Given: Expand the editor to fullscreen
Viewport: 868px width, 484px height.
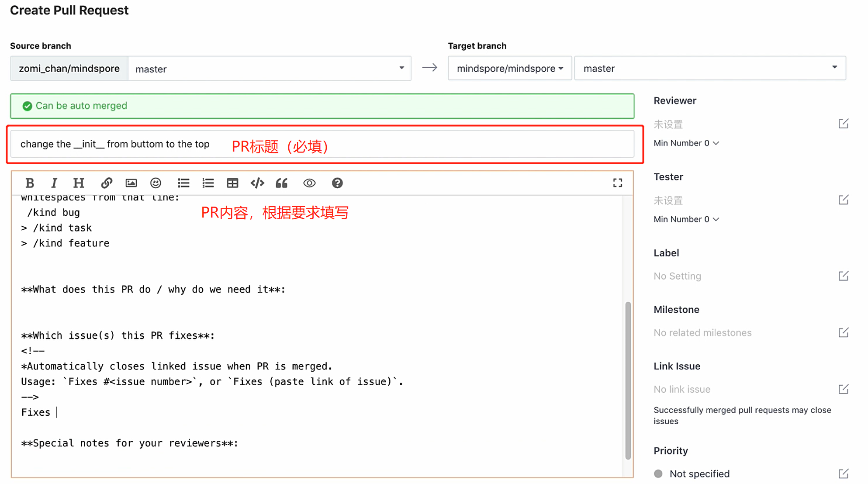Looking at the screenshot, I should [617, 183].
